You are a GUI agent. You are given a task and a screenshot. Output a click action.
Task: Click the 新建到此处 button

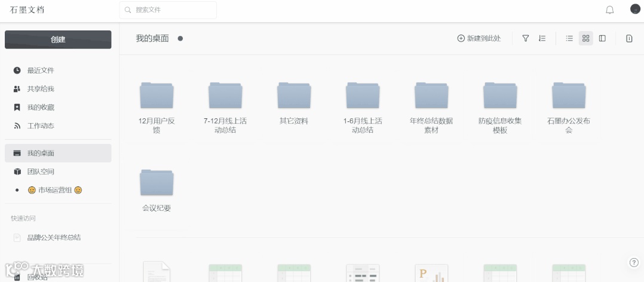click(x=479, y=38)
